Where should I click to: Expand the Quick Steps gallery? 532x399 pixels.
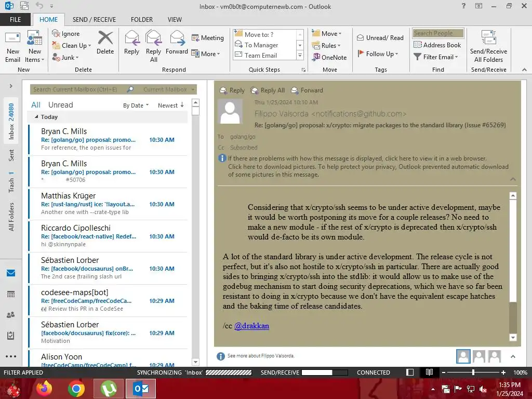[x=300, y=55]
